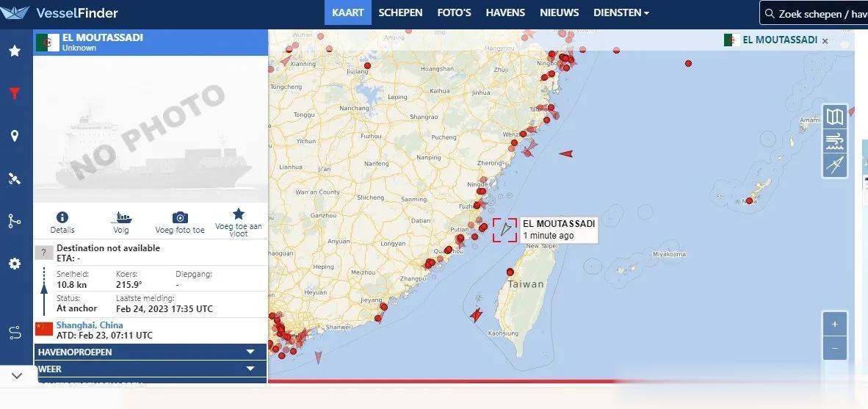This screenshot has height=409, width=868.
Task: Click the course value 215.9°
Action: [x=129, y=285]
